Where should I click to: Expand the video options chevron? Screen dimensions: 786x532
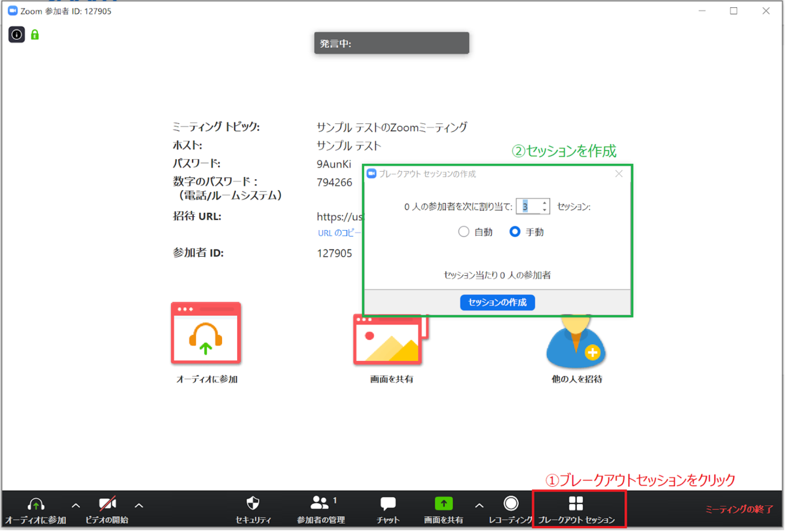pyautogui.click(x=138, y=505)
